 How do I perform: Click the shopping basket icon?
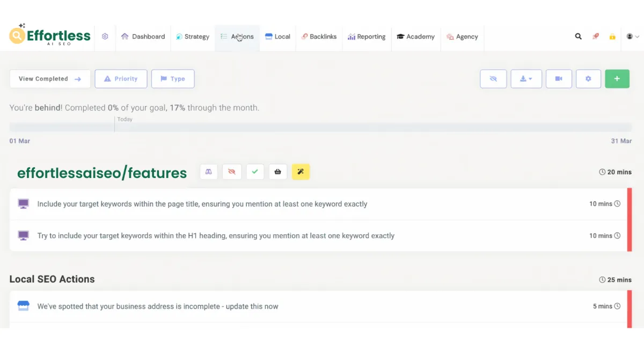[278, 172]
